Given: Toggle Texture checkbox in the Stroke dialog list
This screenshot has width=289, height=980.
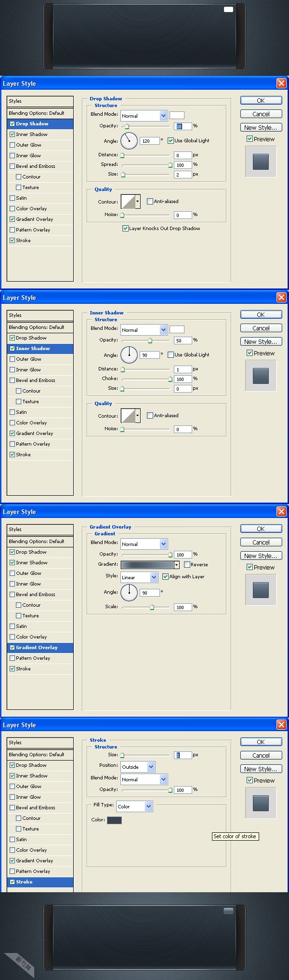Looking at the screenshot, I should coord(18,829).
